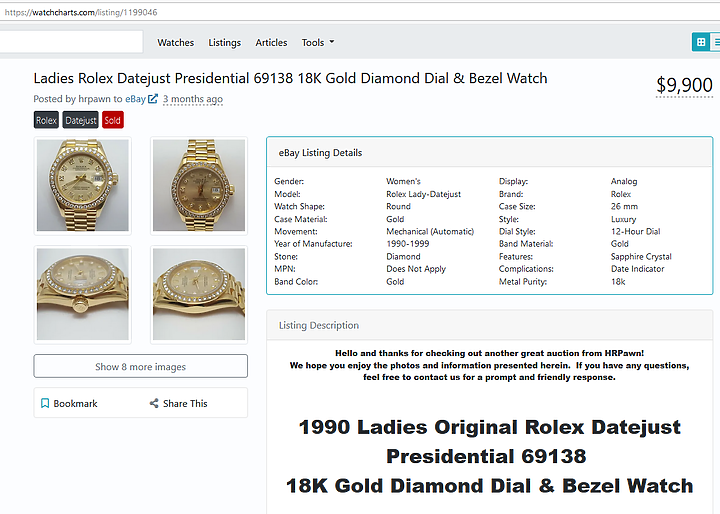The height and width of the screenshot is (514, 720).
Task: Open the Tools dropdown menu
Action: coord(318,43)
